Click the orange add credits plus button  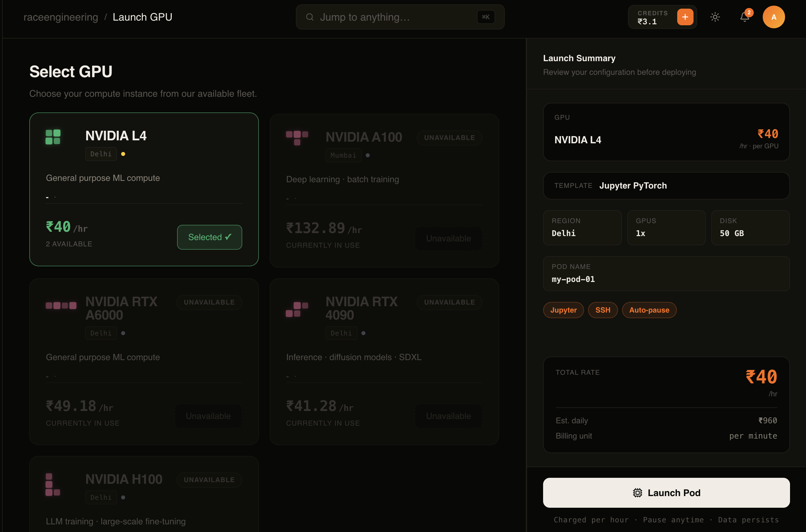(x=685, y=17)
